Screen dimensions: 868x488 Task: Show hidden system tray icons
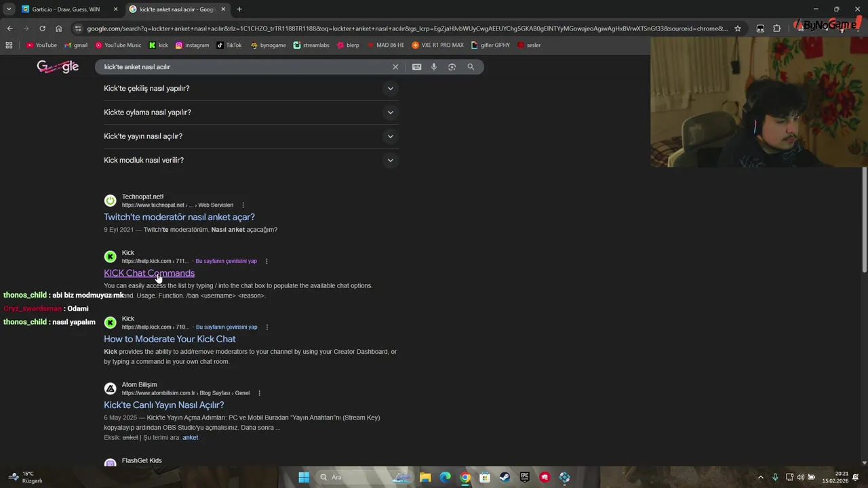pos(760,477)
